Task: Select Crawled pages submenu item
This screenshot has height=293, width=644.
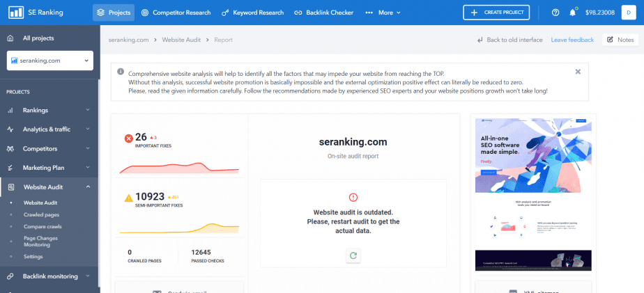Action: 42,214
